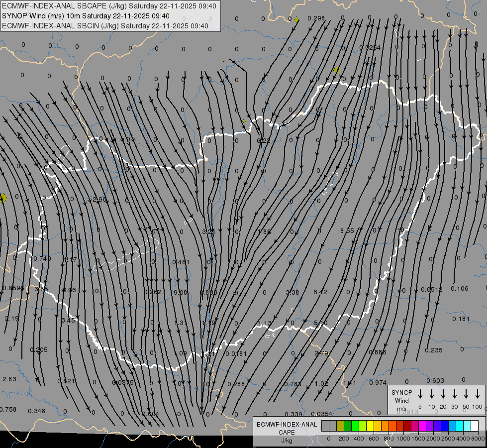Click the SBCIN layer title line
This screenshot has width=487, height=448.
(x=105, y=25)
